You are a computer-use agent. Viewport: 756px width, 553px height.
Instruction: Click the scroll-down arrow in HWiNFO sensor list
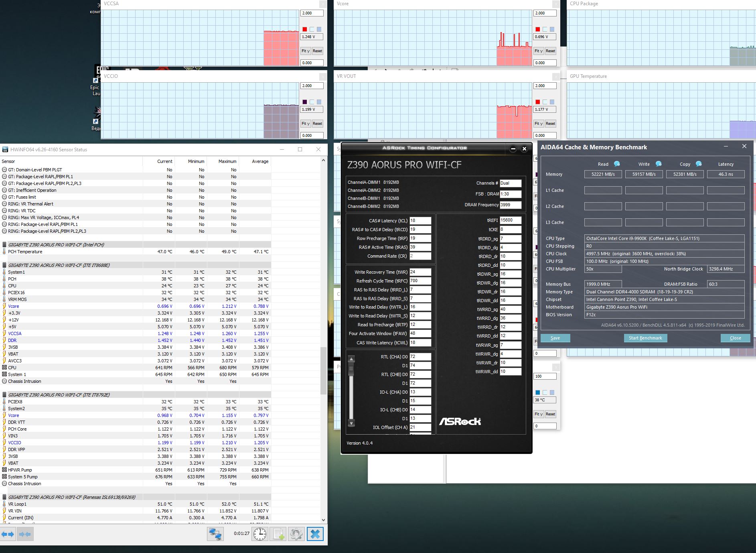(x=323, y=520)
